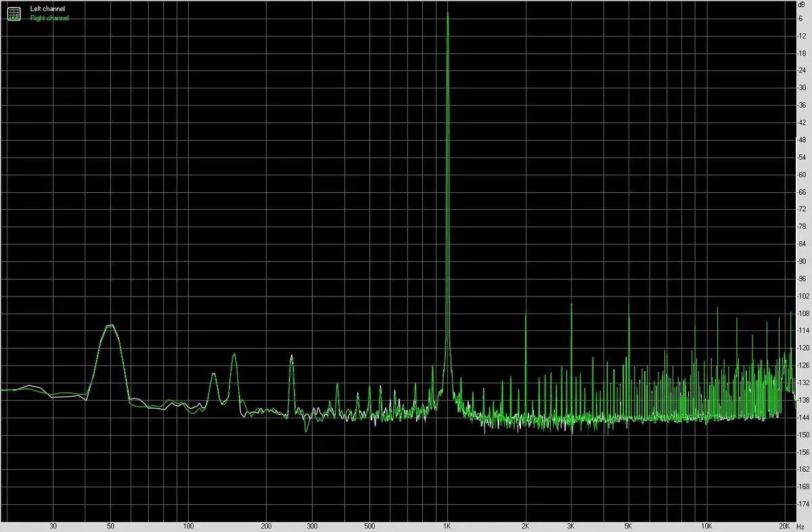Image resolution: width=812 pixels, height=532 pixels.
Task: Click the 300 frequency axis label
Action: tap(313, 526)
